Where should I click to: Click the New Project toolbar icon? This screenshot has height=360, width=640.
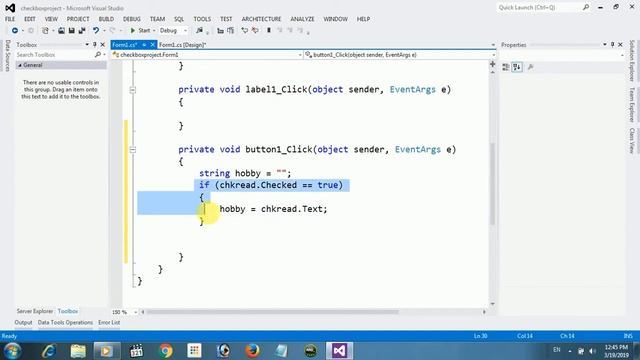[45, 31]
